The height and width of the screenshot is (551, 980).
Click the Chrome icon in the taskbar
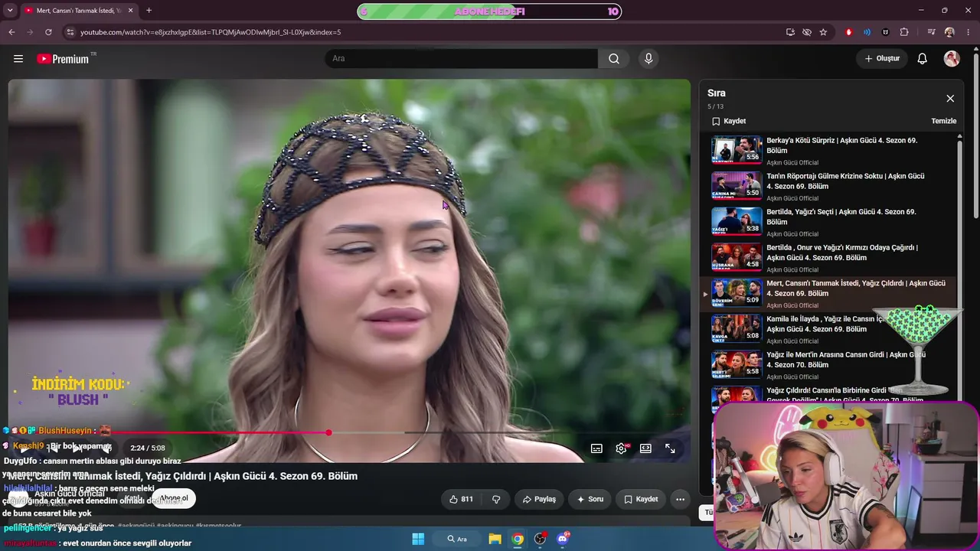(x=518, y=539)
